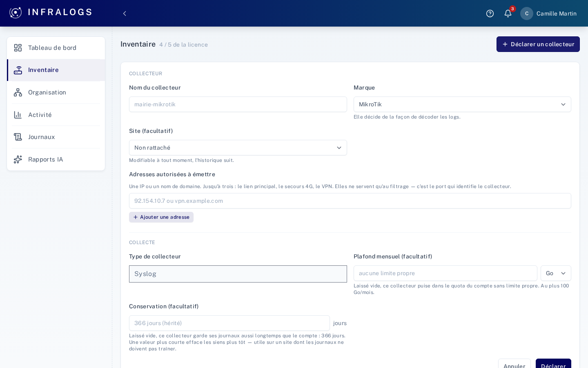Click the Tableau de bord grid icon

click(18, 48)
